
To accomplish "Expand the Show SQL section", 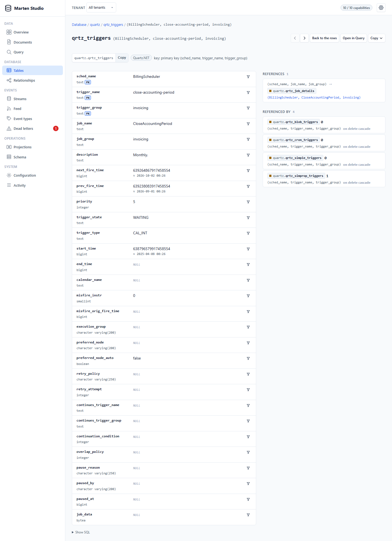I will (x=81, y=532).
